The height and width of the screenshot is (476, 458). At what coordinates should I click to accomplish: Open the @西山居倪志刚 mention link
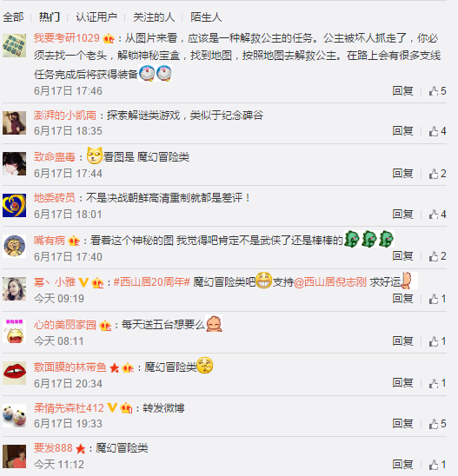point(330,282)
